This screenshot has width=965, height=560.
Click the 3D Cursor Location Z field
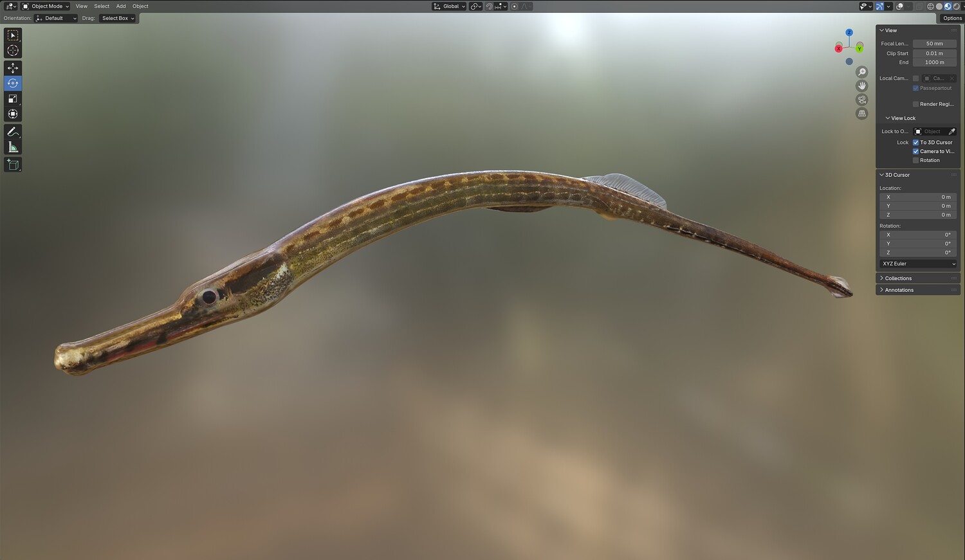pyautogui.click(x=918, y=215)
